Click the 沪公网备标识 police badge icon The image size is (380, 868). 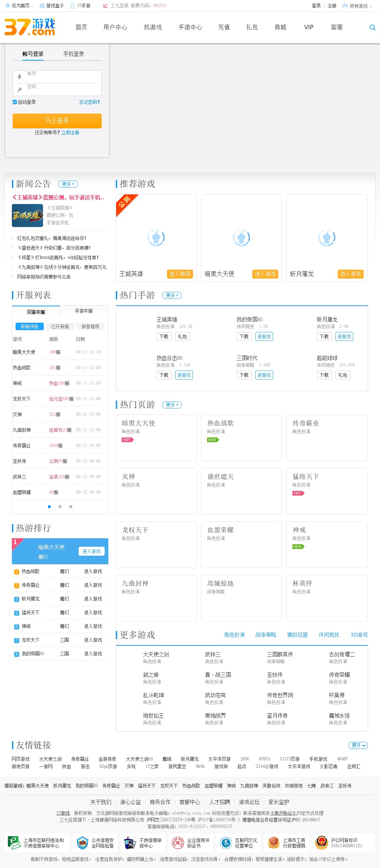321,843
